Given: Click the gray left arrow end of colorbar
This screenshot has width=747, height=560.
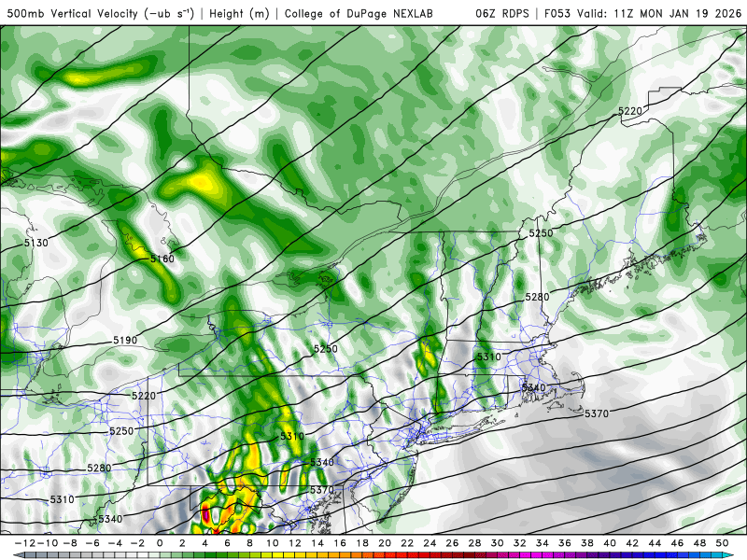Looking at the screenshot, I should coord(18,555).
